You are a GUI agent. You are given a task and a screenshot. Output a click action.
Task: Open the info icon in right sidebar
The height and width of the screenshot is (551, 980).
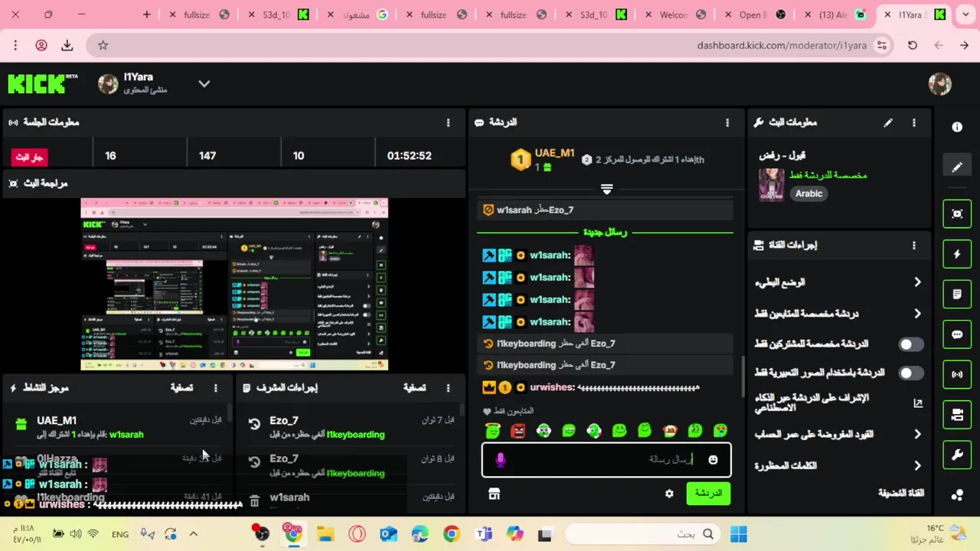tap(957, 127)
